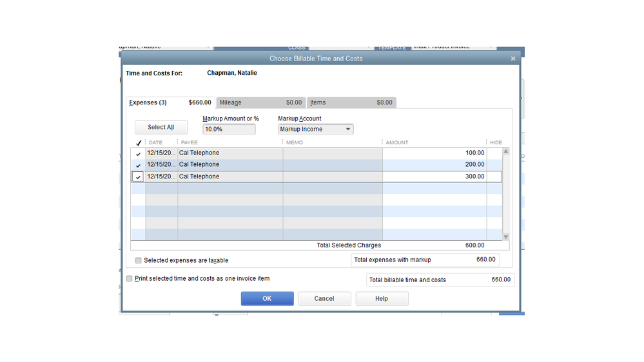Click the Total billable time and costs value
Image resolution: width=644 pixels, height=362 pixels.
click(x=501, y=280)
